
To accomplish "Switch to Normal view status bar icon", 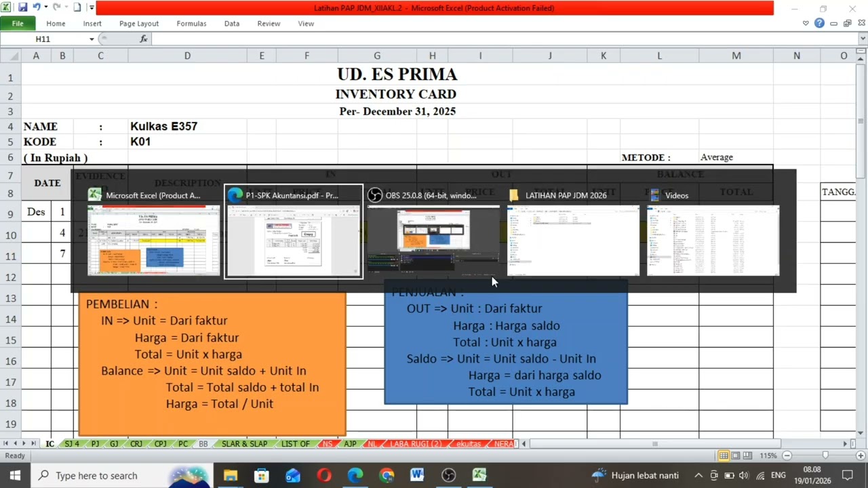I will pos(724,455).
